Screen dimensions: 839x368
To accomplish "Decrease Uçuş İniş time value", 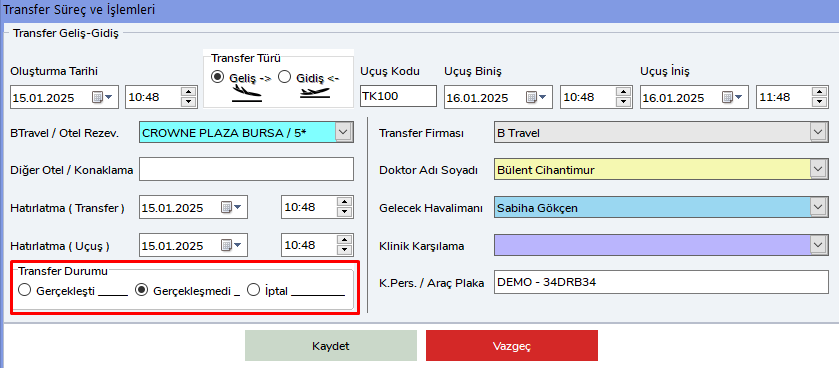I will click(x=819, y=102).
